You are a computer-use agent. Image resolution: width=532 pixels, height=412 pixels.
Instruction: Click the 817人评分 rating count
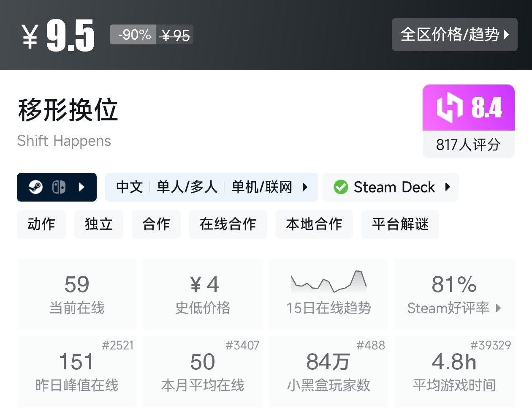tap(468, 145)
